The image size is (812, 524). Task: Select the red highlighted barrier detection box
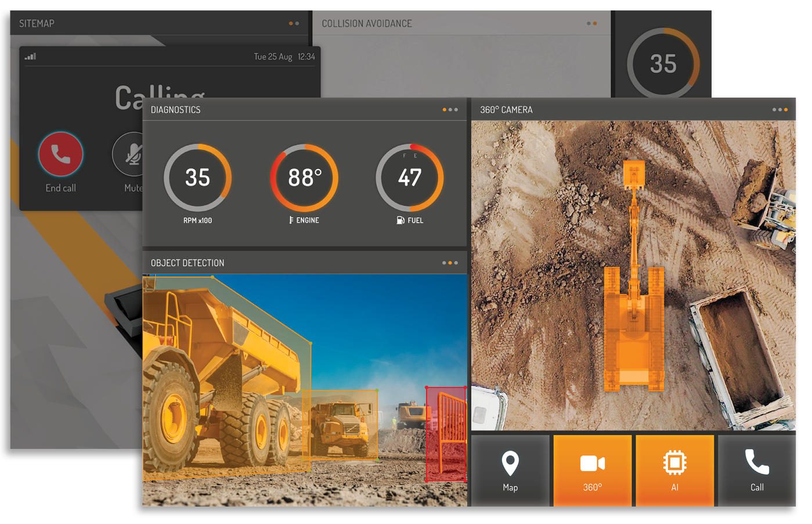(446, 433)
